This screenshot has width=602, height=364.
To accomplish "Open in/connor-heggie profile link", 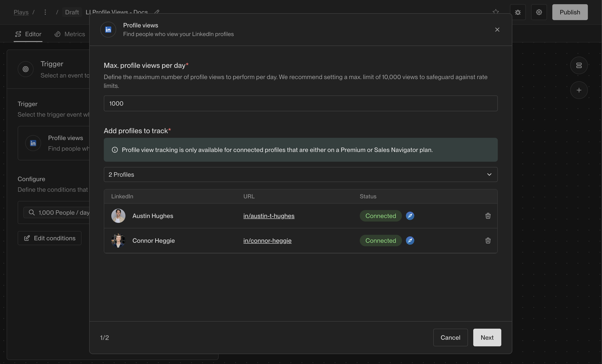I will [x=267, y=240].
